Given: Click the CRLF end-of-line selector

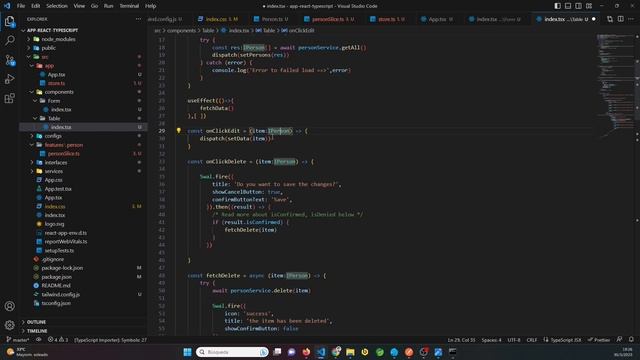Looking at the screenshot, I should pyautogui.click(x=531, y=340).
